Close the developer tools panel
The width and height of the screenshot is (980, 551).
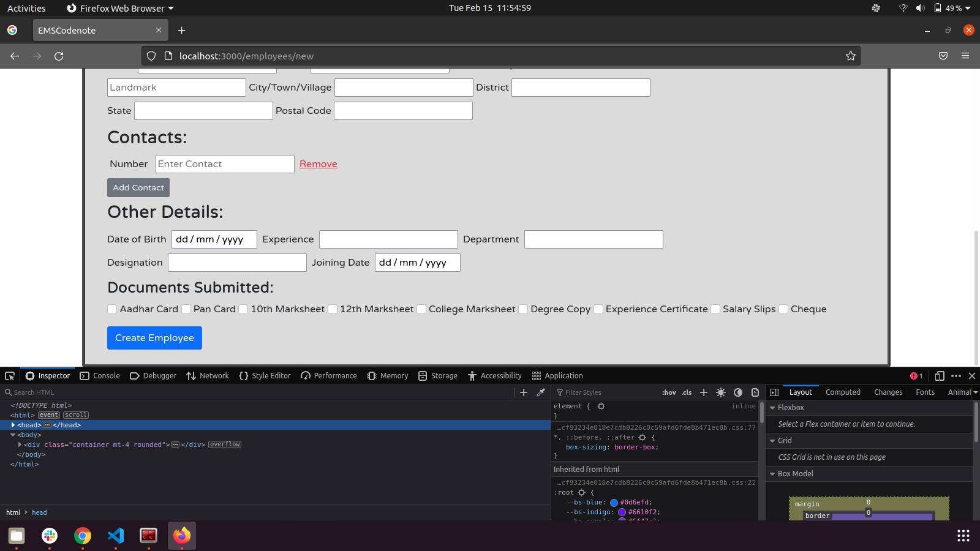[972, 376]
